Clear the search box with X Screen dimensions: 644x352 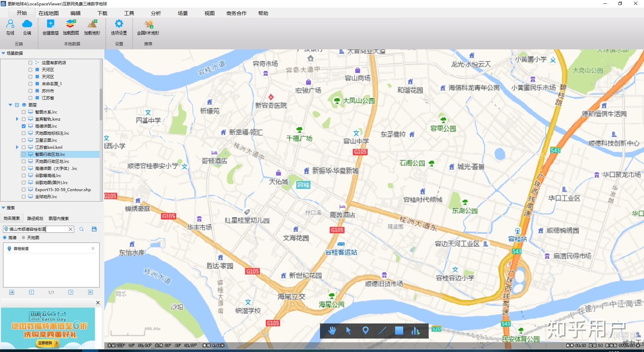(x=71, y=229)
